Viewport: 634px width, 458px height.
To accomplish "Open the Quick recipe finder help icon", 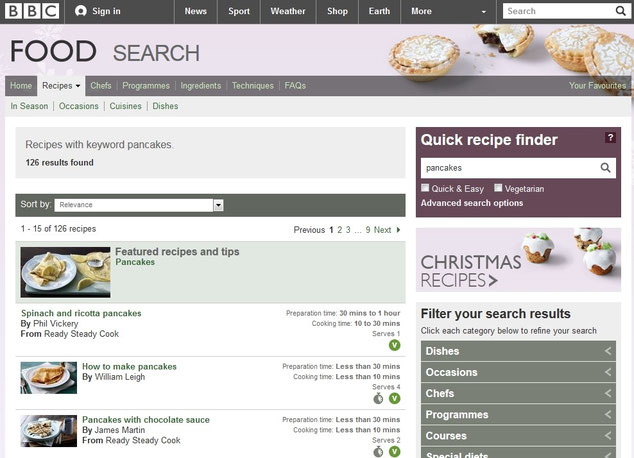I will tap(610, 137).
